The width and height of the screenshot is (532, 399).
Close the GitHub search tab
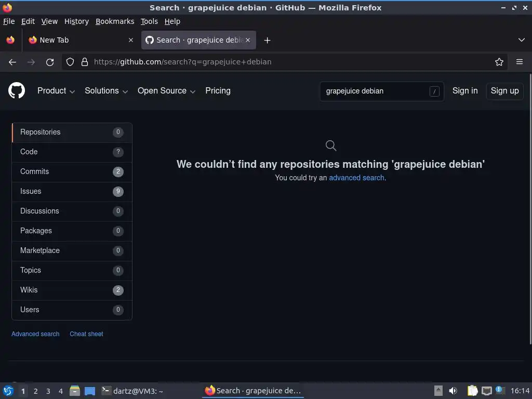pos(248,40)
